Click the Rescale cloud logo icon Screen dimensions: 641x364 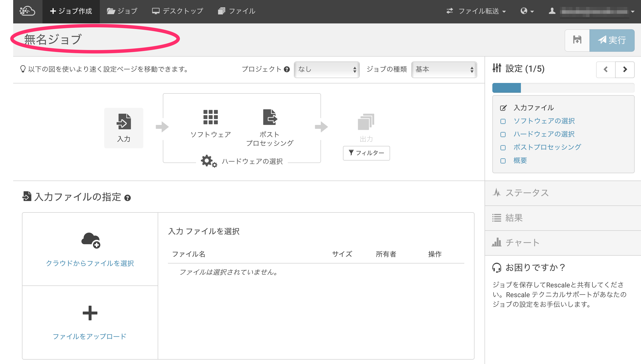point(28,11)
